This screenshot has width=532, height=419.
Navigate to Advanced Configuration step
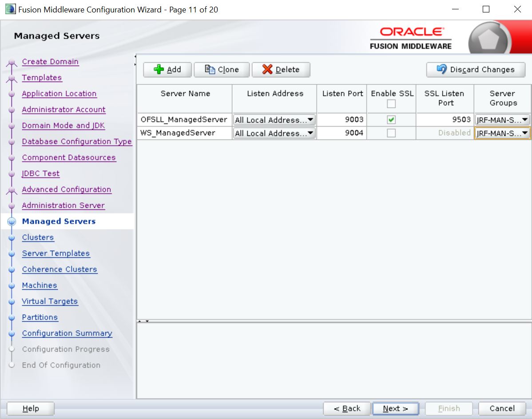click(67, 190)
